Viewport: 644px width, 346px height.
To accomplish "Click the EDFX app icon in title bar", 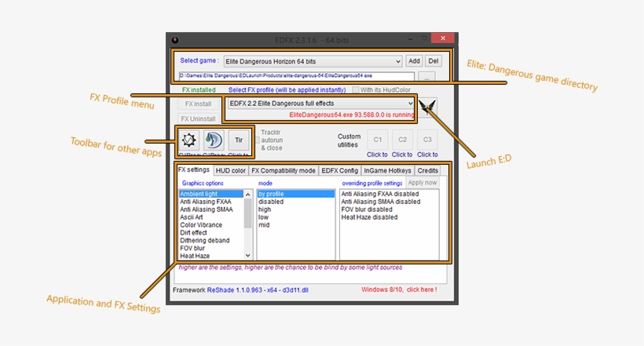I will pyautogui.click(x=175, y=40).
